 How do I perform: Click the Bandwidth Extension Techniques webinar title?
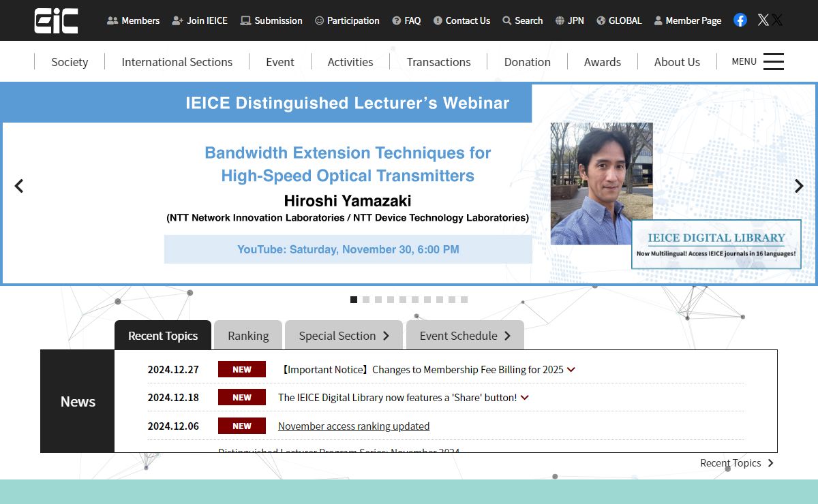pos(348,164)
